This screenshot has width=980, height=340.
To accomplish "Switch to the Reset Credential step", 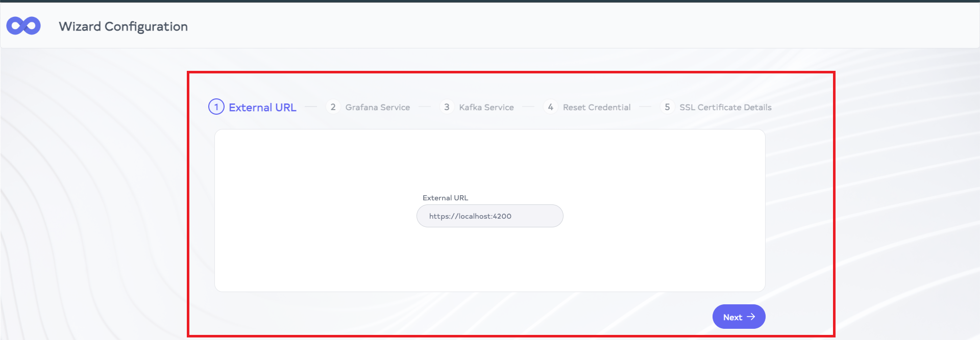I will pos(597,108).
